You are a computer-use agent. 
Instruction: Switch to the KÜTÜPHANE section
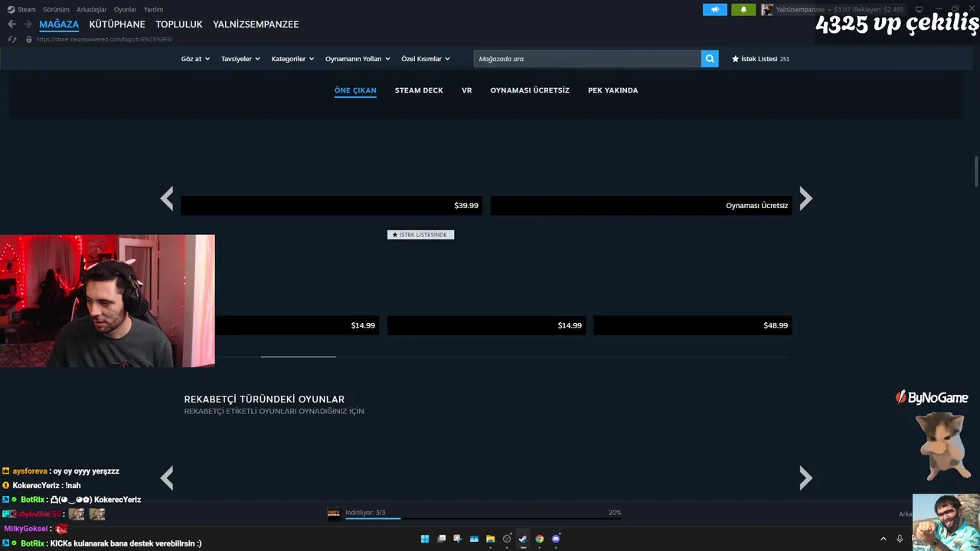tap(117, 24)
